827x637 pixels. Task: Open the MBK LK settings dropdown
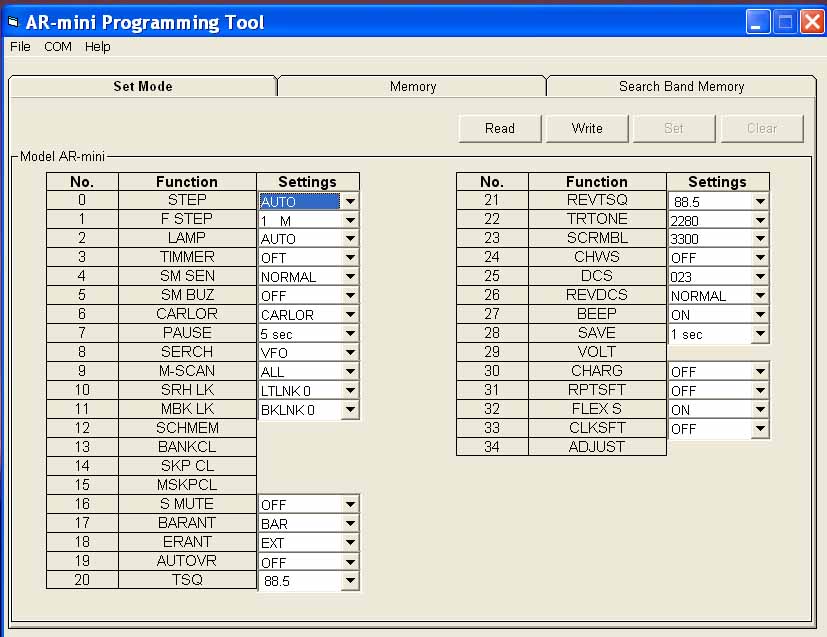click(350, 410)
